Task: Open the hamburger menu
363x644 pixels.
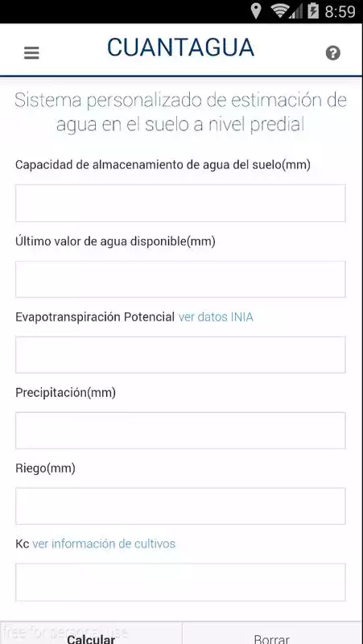Action: 31,53
